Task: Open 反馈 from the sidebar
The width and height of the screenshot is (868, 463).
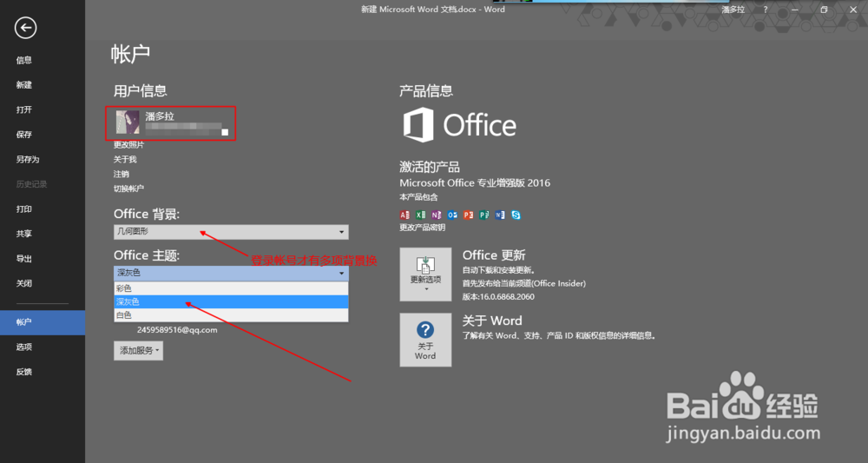Action: [x=23, y=372]
